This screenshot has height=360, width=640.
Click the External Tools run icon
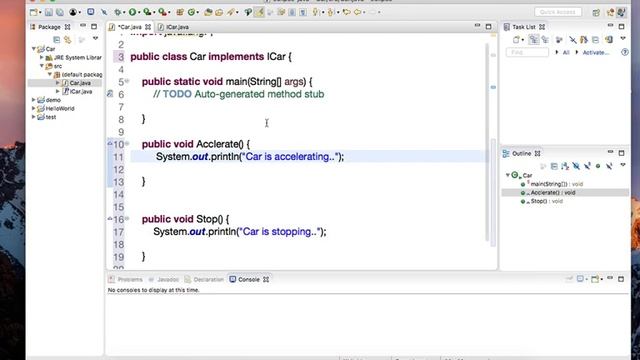162,12
